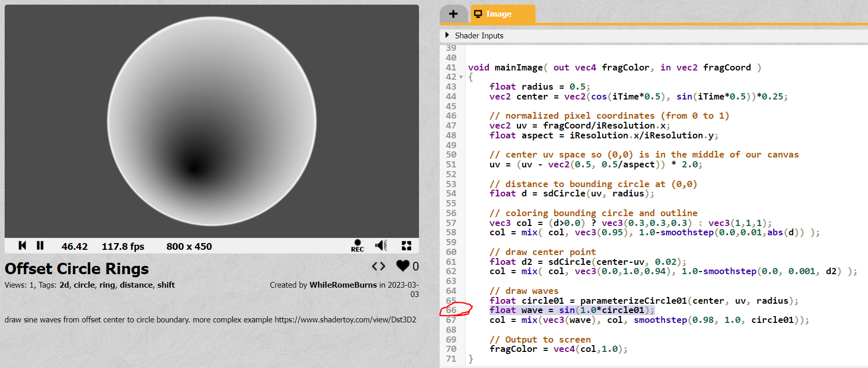868x368 pixels.
Task: Click line number 66 in the gutter
Action: click(x=452, y=310)
